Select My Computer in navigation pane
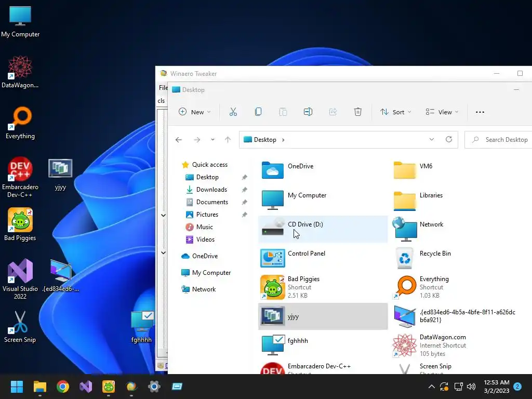Image resolution: width=532 pixels, height=399 pixels. coord(211,273)
